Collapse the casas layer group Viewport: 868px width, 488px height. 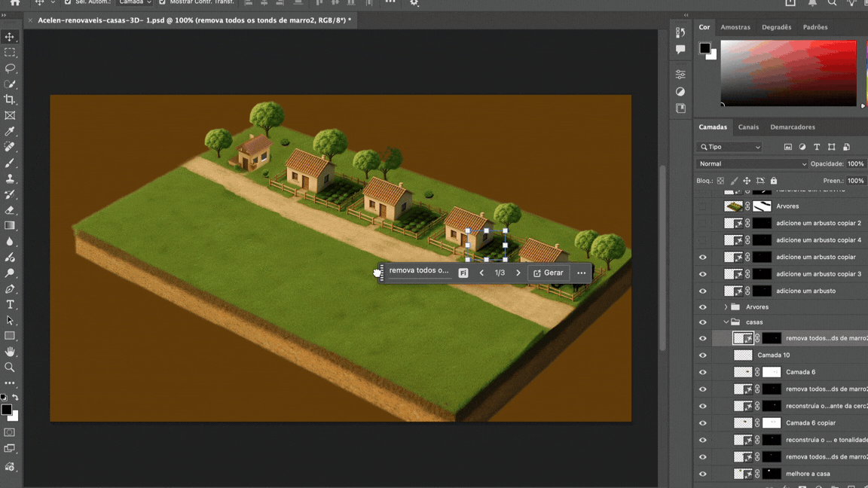pyautogui.click(x=726, y=322)
